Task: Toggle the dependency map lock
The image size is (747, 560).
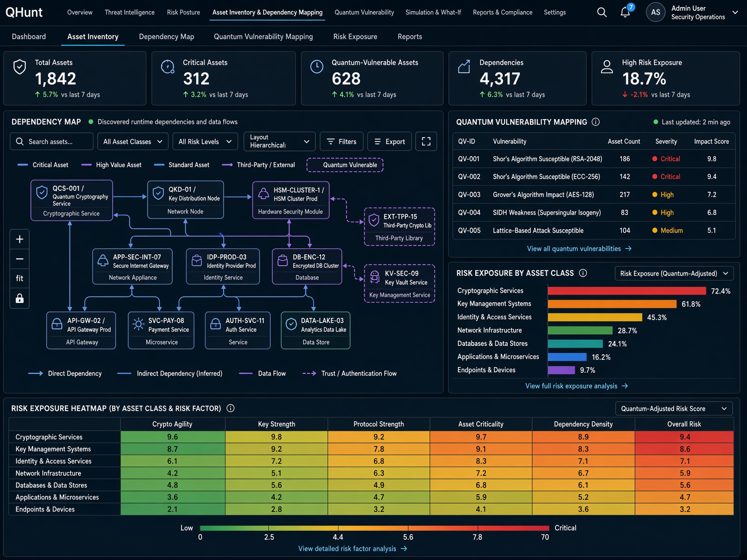Action: click(x=20, y=298)
